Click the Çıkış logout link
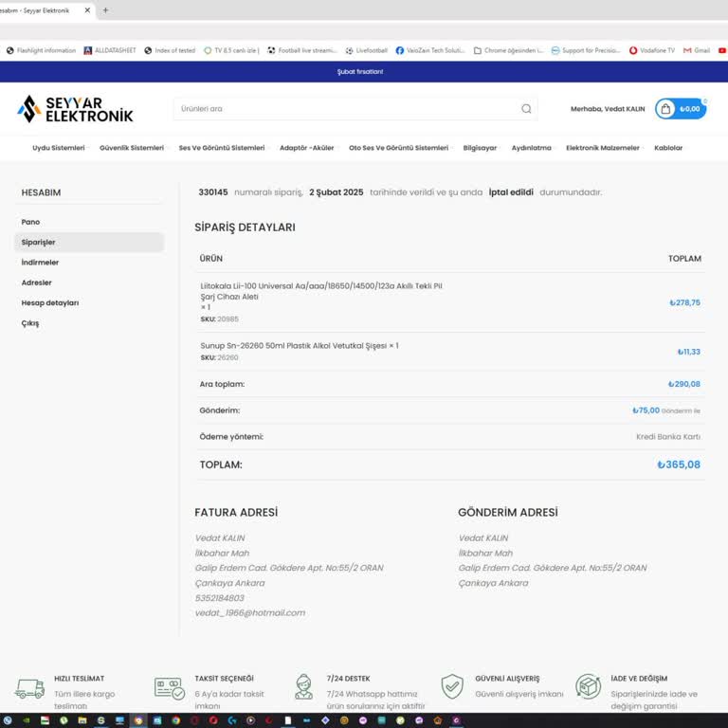The height and width of the screenshot is (728, 728). point(30,323)
